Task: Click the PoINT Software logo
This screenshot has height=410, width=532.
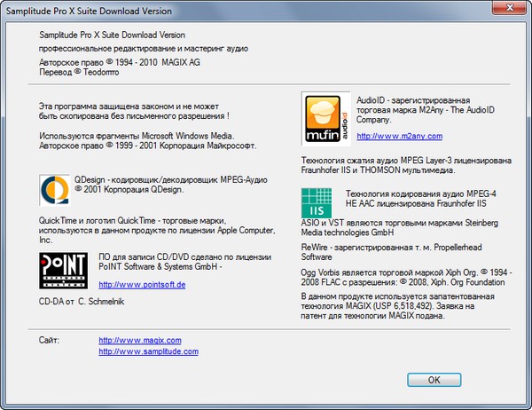Action: [x=64, y=271]
